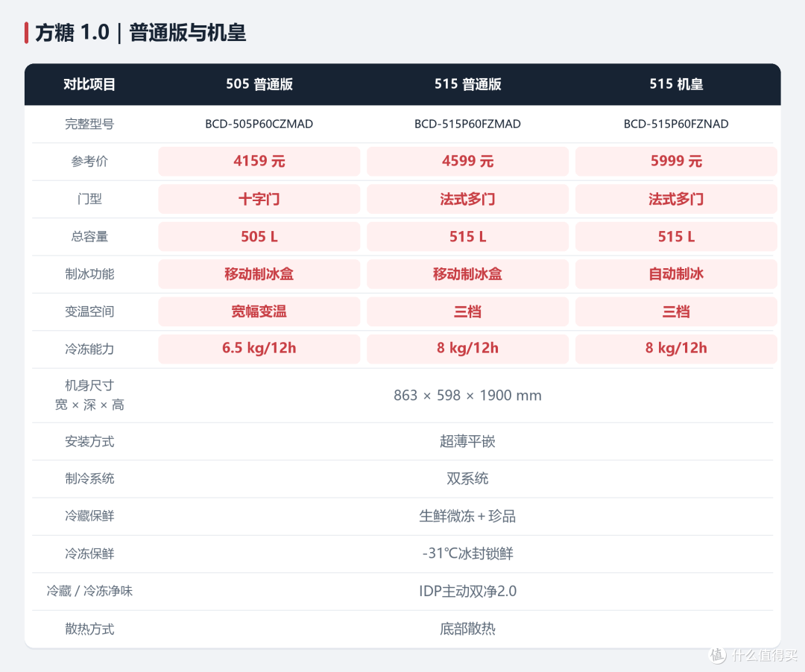Click the '6.5 kg/12h' cell

click(x=259, y=349)
